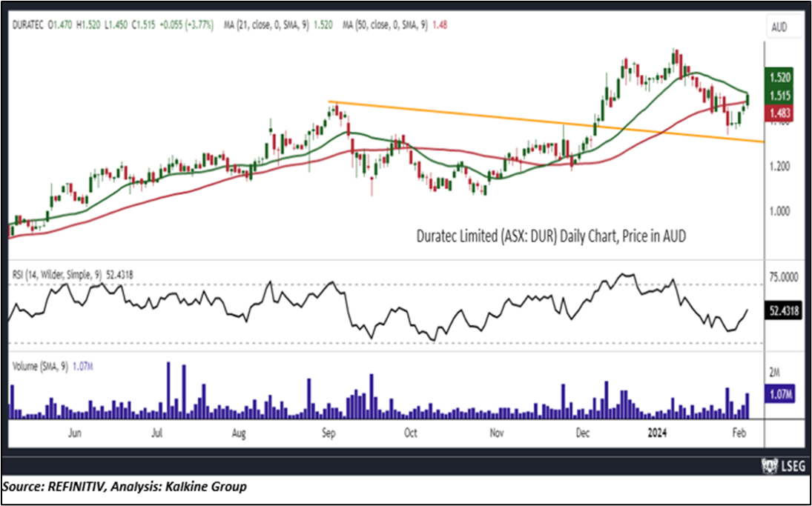Click the Aug label on time axis
812x506 pixels.
(239, 433)
